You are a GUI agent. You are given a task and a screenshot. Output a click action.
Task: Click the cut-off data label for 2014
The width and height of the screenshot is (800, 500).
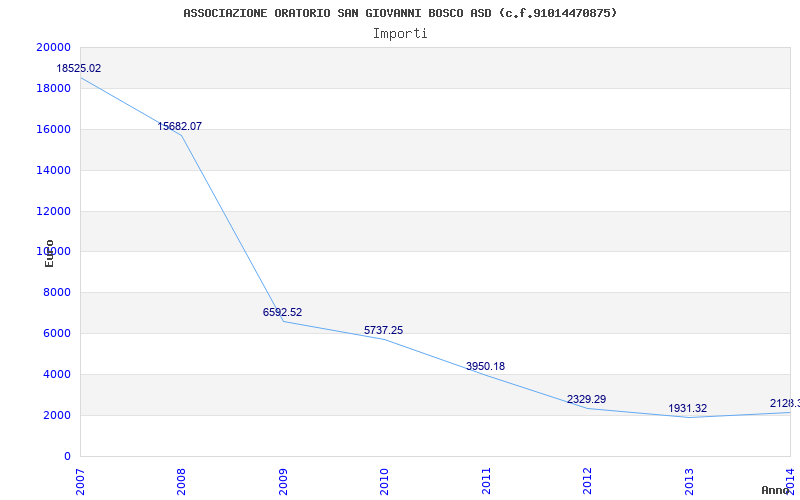pyautogui.click(x=785, y=404)
